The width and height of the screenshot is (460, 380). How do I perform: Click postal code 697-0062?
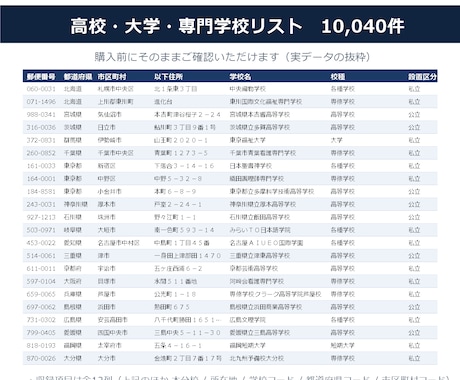(x=41, y=307)
